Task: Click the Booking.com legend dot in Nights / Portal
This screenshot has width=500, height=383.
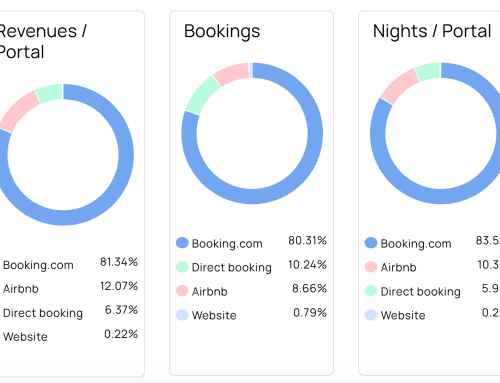Action: (371, 243)
